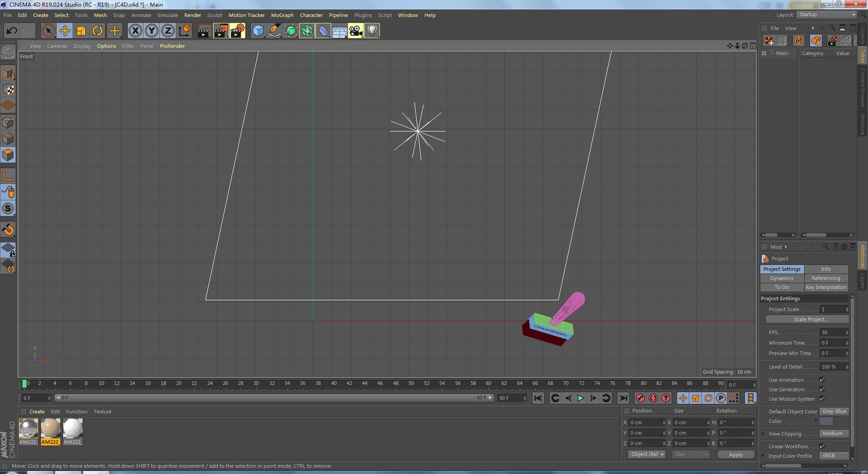The height and width of the screenshot is (474, 868).
Task: Toggle Use Animation checkbox
Action: [x=822, y=380]
